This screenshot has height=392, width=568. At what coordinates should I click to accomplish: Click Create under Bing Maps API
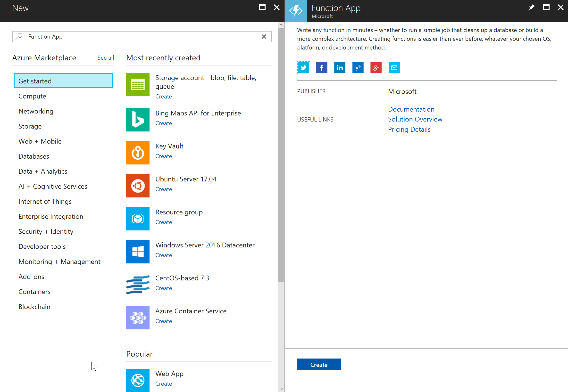tap(164, 123)
